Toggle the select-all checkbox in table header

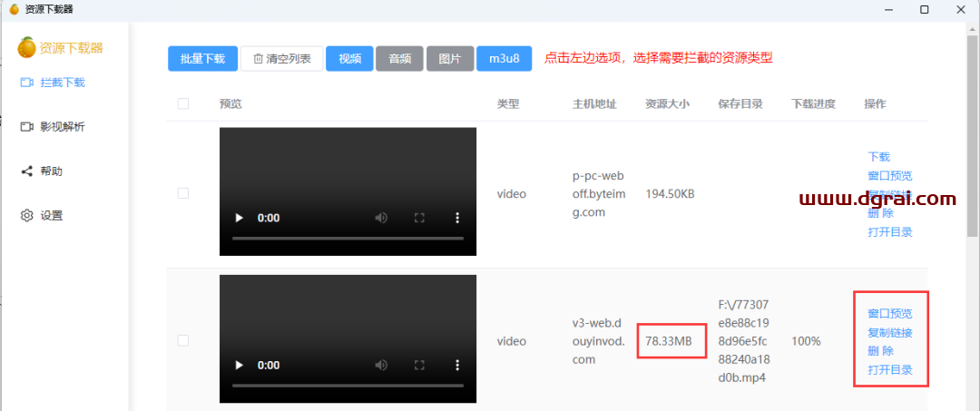[183, 103]
